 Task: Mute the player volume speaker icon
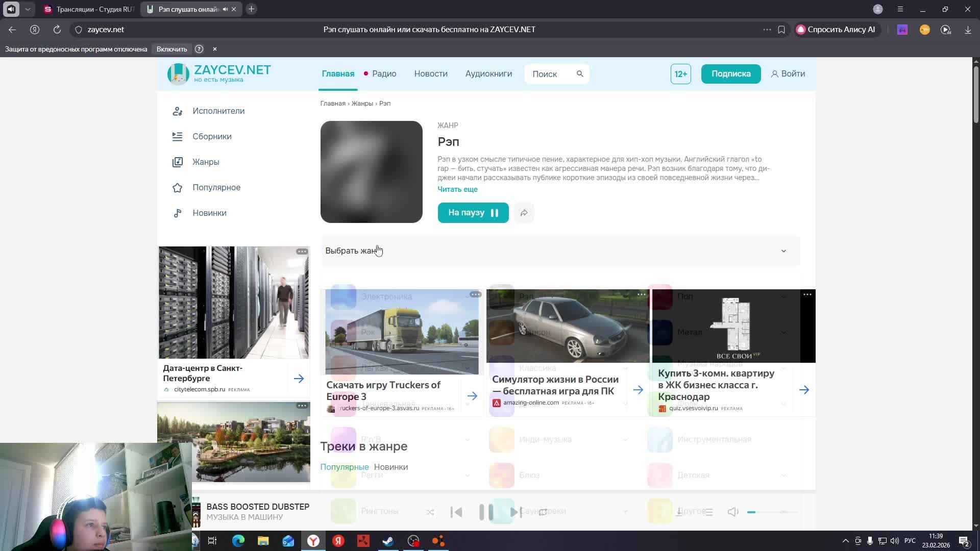733,512
